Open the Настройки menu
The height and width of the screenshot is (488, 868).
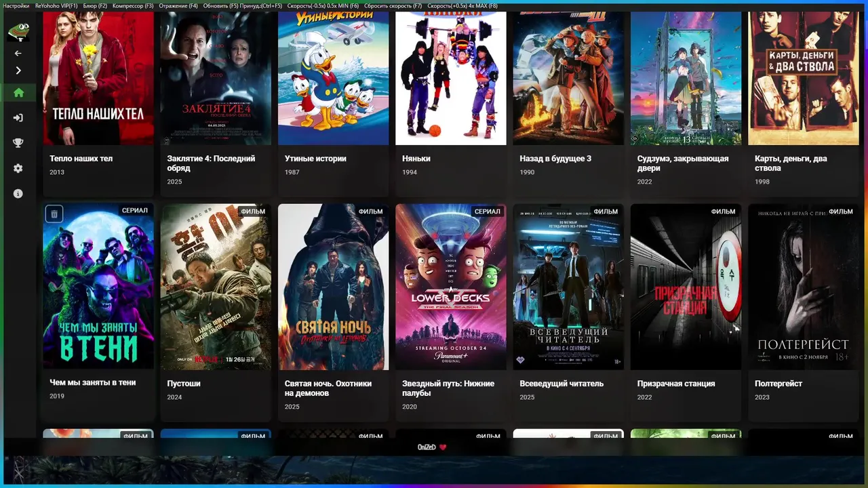tap(16, 6)
